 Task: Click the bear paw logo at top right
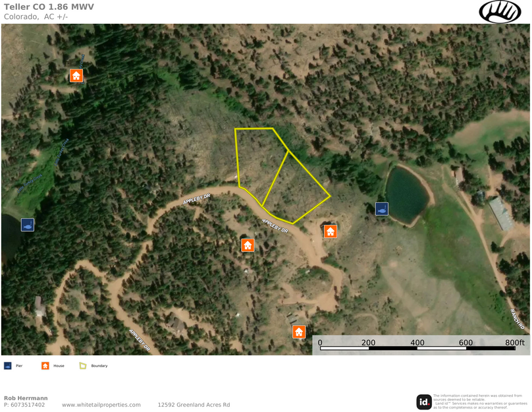pyautogui.click(x=500, y=12)
